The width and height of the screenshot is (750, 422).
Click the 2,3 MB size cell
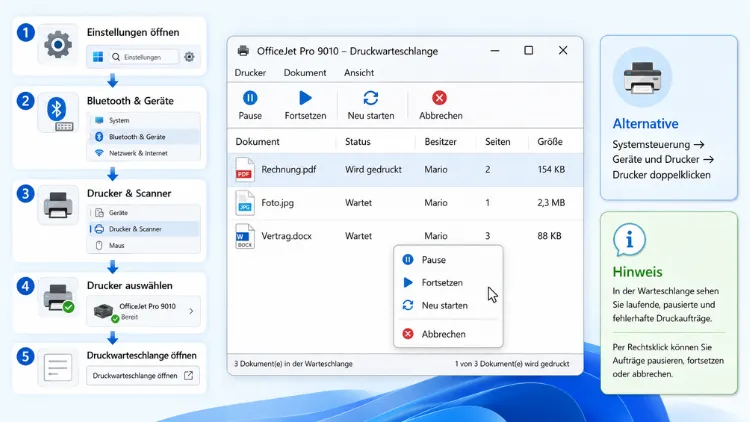tap(551, 202)
